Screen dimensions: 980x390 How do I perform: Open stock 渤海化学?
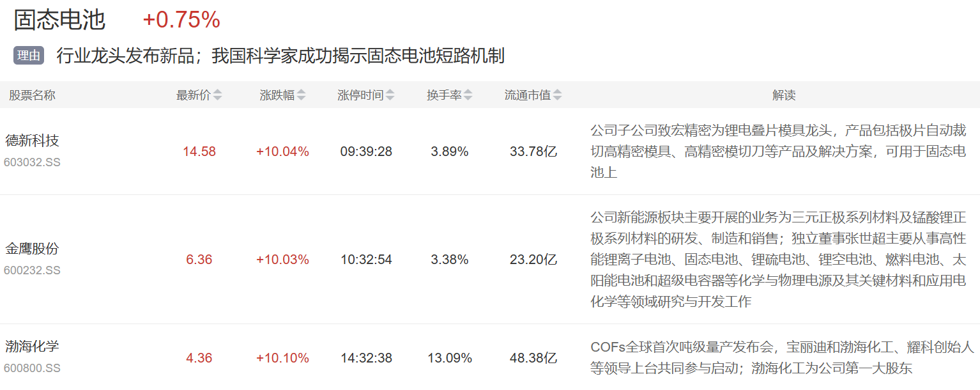(32, 347)
